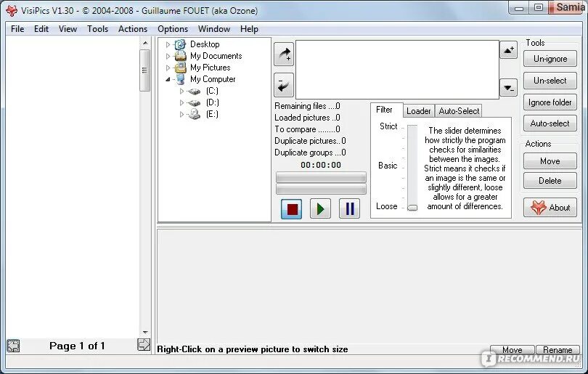The width and height of the screenshot is (588, 374).
Task: Open the View menu
Action: 68,29
